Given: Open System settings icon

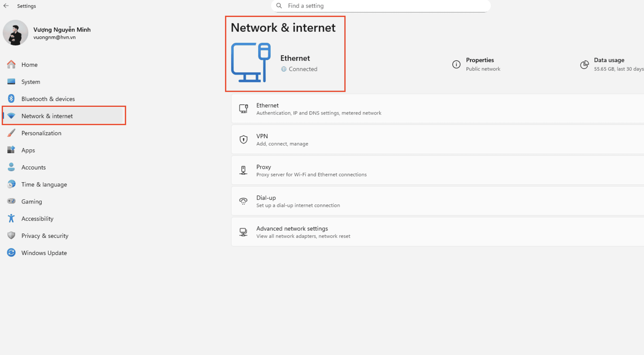Looking at the screenshot, I should (11, 82).
